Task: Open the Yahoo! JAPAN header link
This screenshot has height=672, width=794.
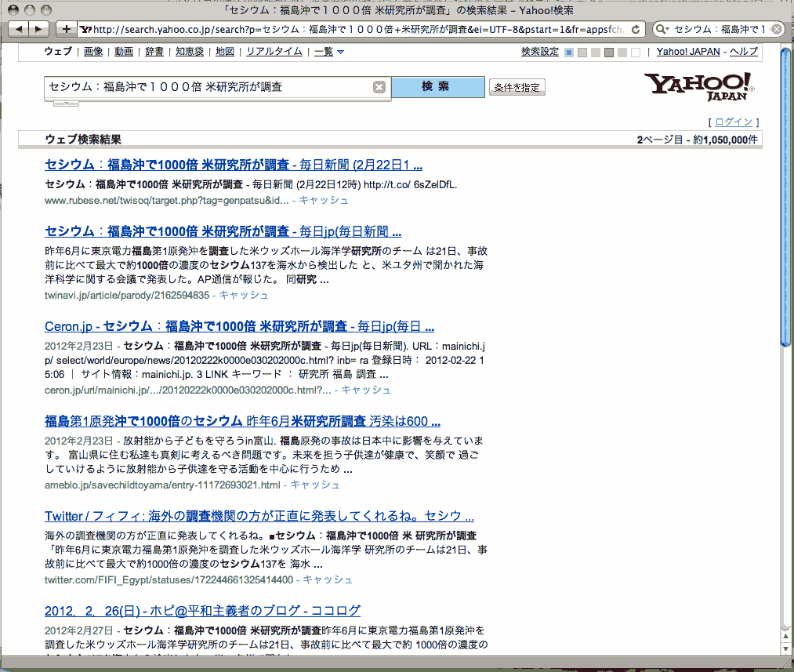Action: (688, 52)
